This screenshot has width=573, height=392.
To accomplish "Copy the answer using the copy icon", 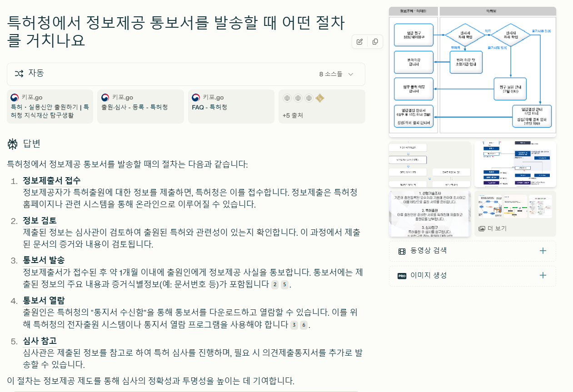I will [374, 41].
